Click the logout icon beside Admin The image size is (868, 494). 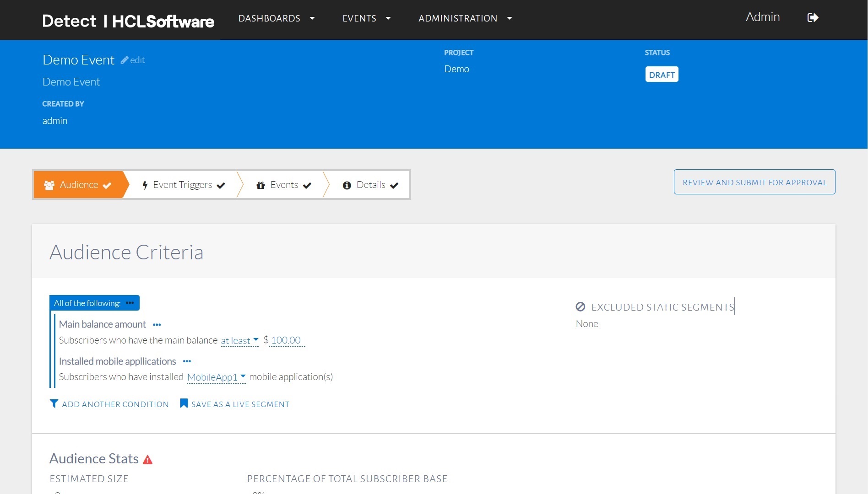click(x=813, y=18)
